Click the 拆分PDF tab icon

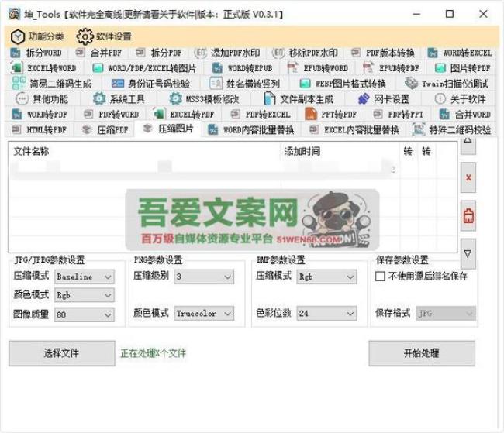(140, 53)
